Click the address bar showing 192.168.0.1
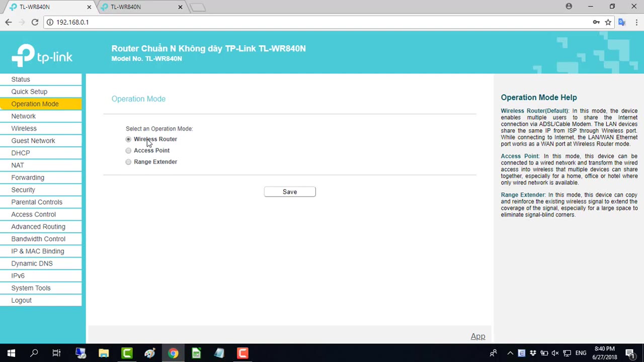The height and width of the screenshot is (362, 644). pos(322,22)
